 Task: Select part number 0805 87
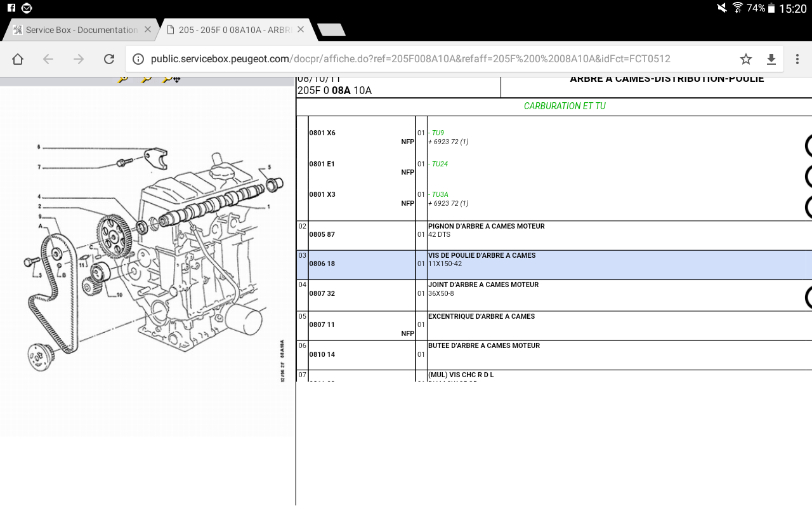click(x=322, y=235)
